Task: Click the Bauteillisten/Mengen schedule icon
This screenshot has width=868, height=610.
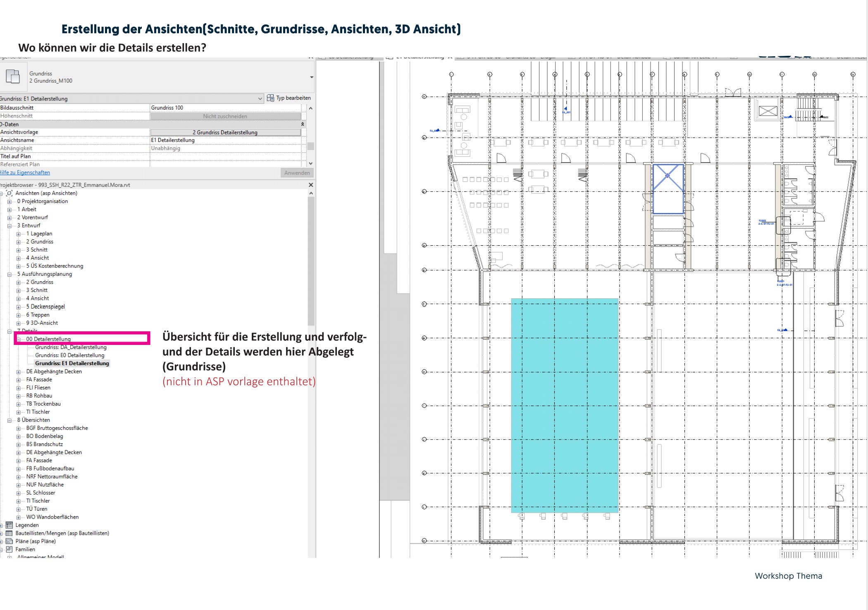Action: tap(9, 533)
